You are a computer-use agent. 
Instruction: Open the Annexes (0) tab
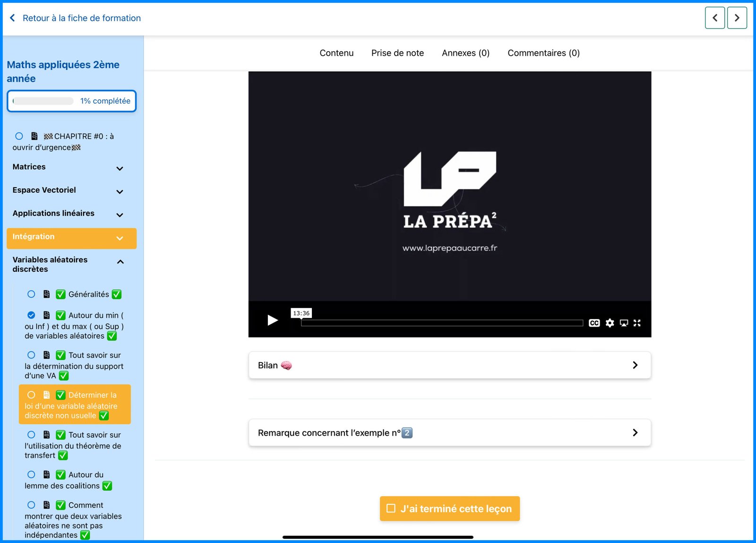[465, 53]
